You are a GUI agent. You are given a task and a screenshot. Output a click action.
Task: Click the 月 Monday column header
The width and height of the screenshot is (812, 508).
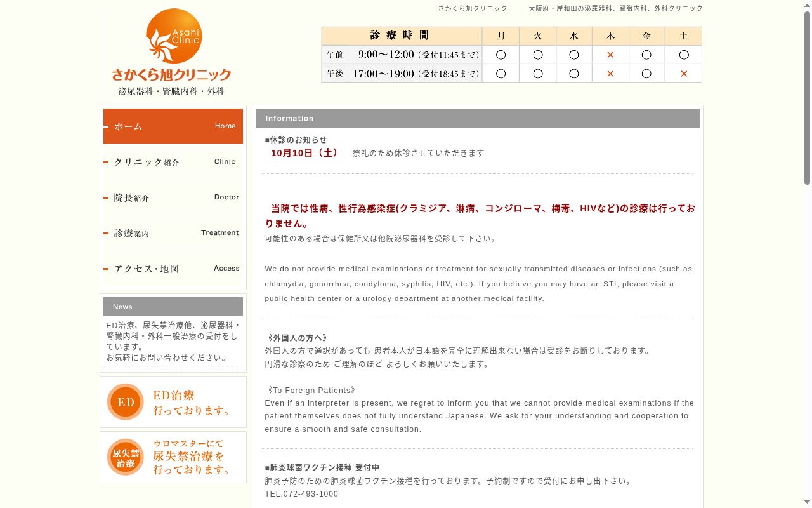[x=501, y=36]
